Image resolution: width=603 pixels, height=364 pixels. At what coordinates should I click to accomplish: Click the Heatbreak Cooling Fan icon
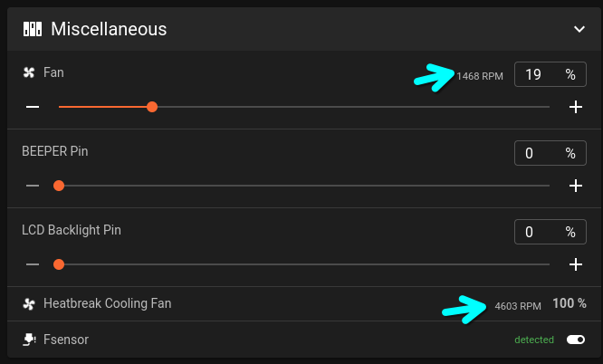click(x=29, y=304)
